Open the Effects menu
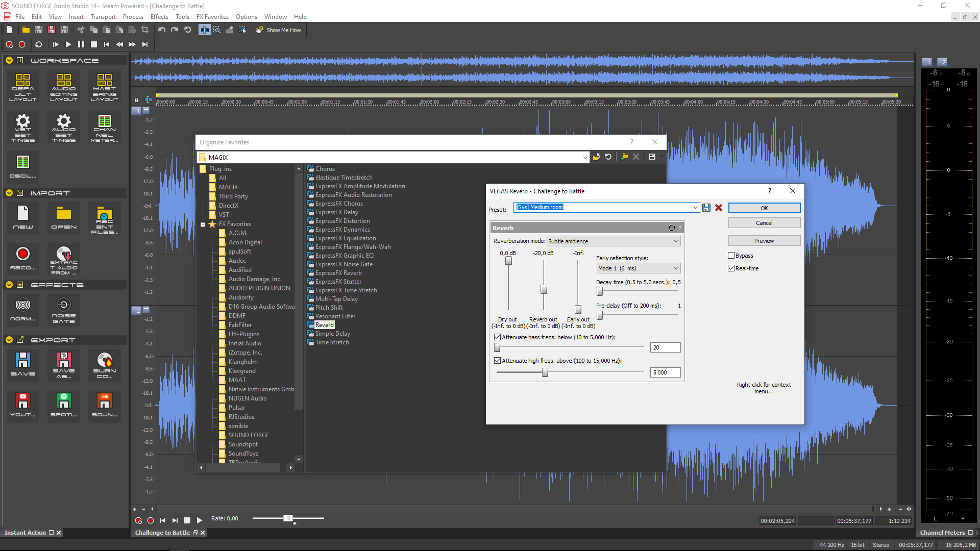The width and height of the screenshot is (980, 551). tap(159, 17)
